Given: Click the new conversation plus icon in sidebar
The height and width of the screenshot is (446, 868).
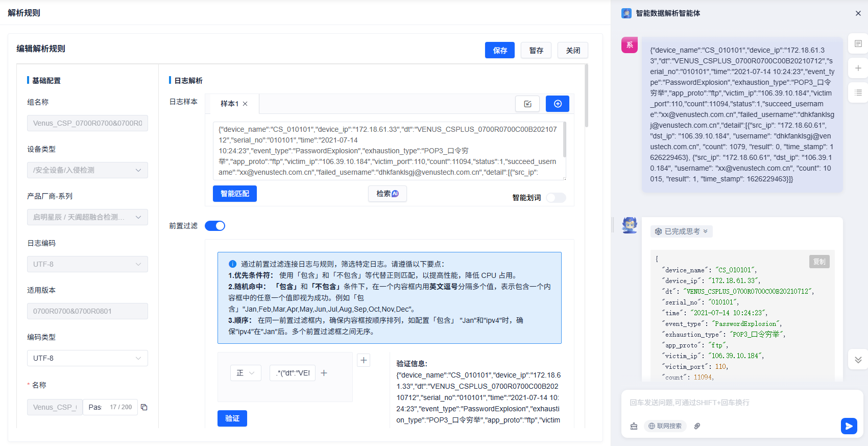Looking at the screenshot, I should click(x=858, y=68).
